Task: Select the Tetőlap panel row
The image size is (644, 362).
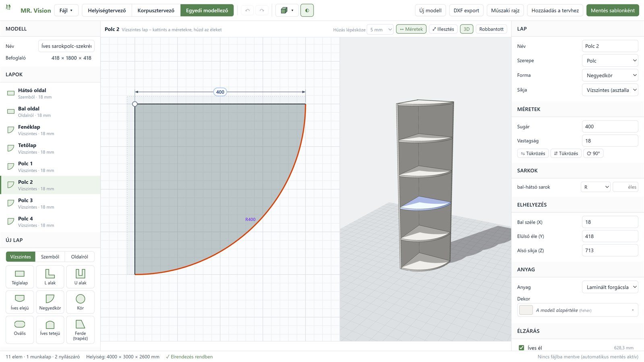Action: click(x=50, y=148)
